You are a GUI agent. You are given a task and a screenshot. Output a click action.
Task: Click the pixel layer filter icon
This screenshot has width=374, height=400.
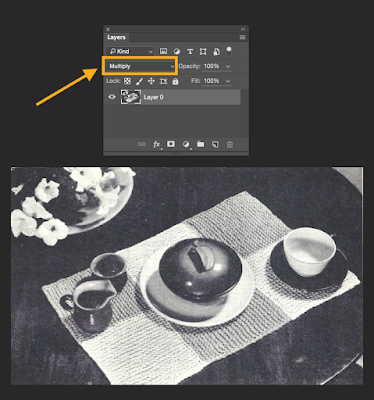pyautogui.click(x=163, y=51)
